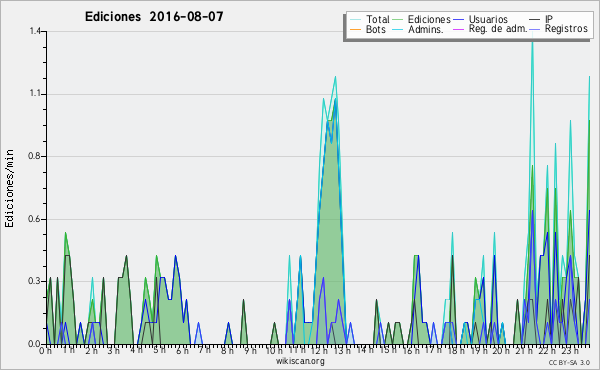Click the '0.3' y-axis value
The image size is (600, 370).
(35, 281)
